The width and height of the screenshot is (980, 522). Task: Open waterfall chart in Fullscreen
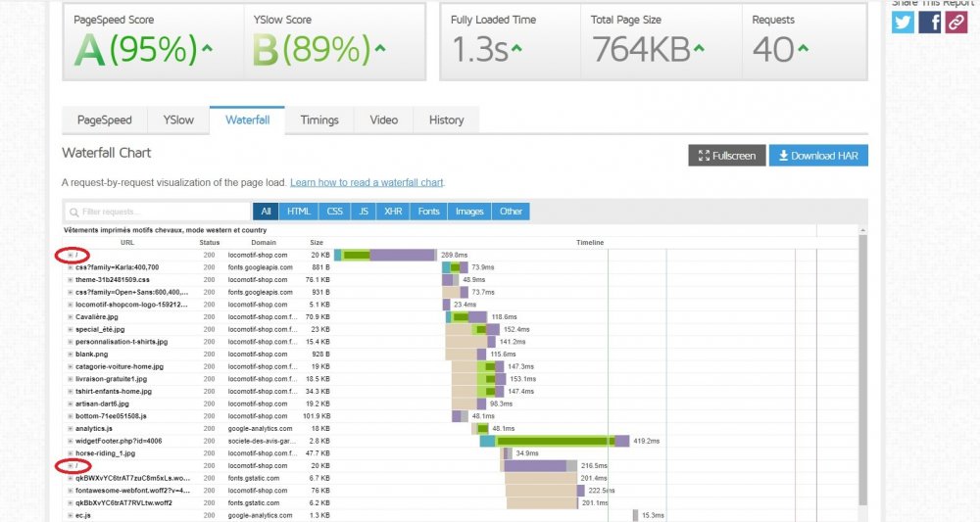click(727, 156)
